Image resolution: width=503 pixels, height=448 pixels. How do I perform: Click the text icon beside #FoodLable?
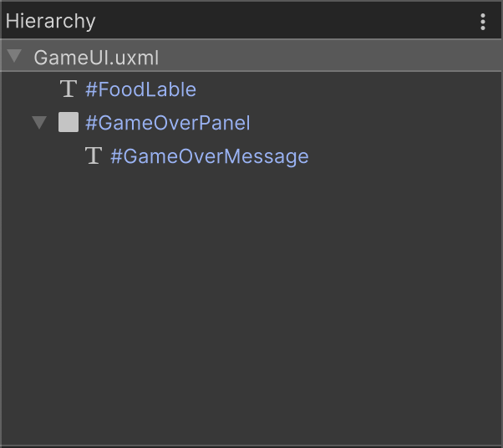(x=69, y=89)
